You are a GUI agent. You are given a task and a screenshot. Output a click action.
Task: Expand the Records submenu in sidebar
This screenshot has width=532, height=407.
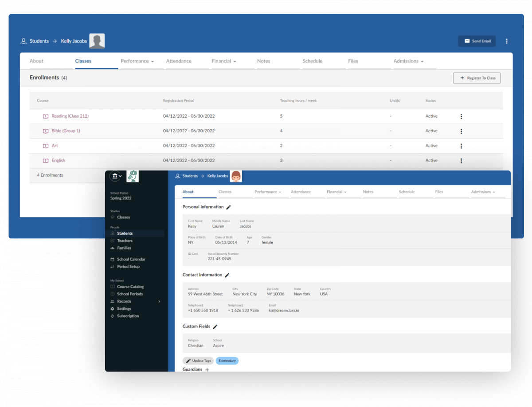159,301
